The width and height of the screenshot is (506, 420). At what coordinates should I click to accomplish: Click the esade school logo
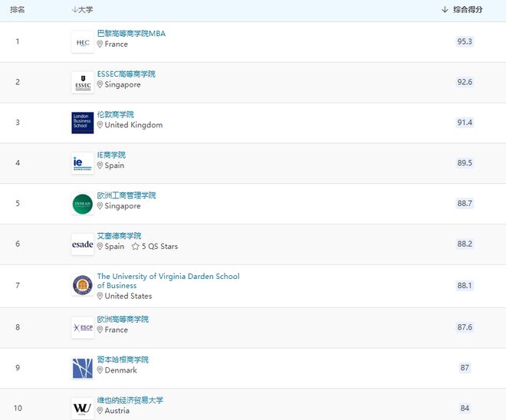pyautogui.click(x=83, y=244)
